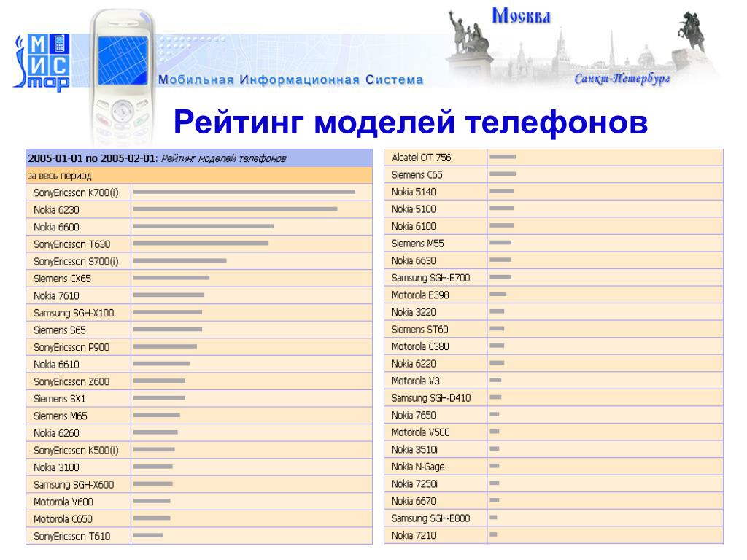The image size is (747, 560).
Task: Select the Siemens CX65 row label
Action: coord(62,279)
